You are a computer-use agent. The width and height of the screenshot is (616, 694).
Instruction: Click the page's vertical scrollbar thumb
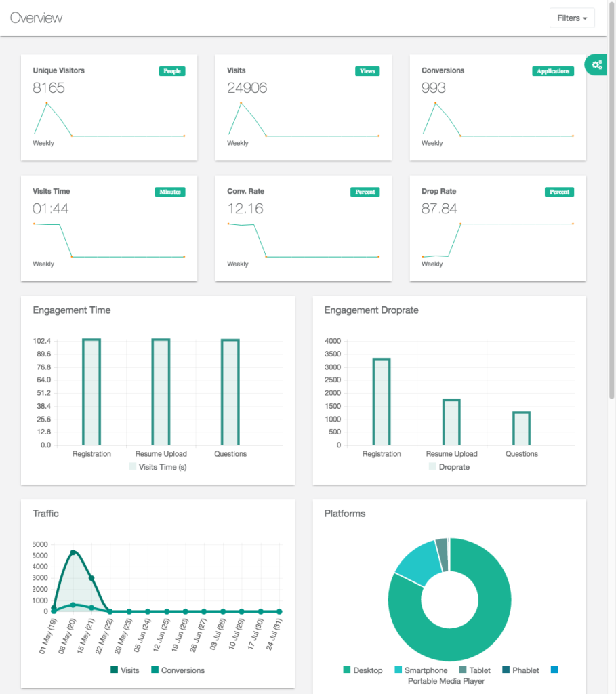tap(613, 203)
